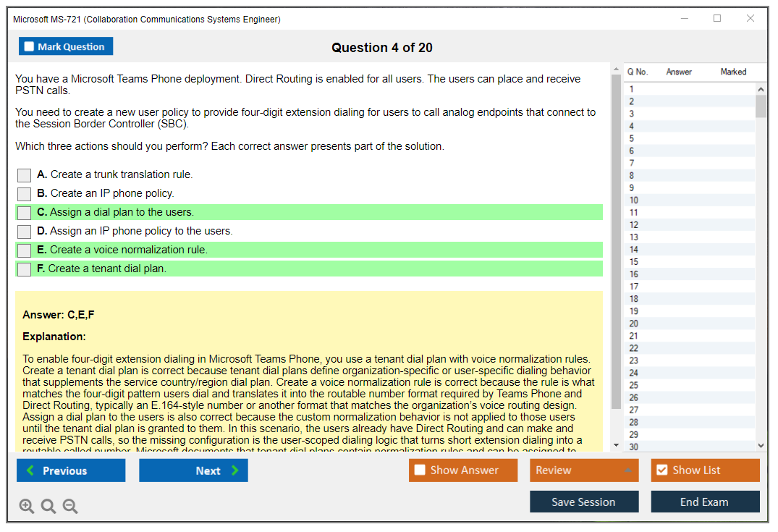Check answer option C assign dial plan

25,213
